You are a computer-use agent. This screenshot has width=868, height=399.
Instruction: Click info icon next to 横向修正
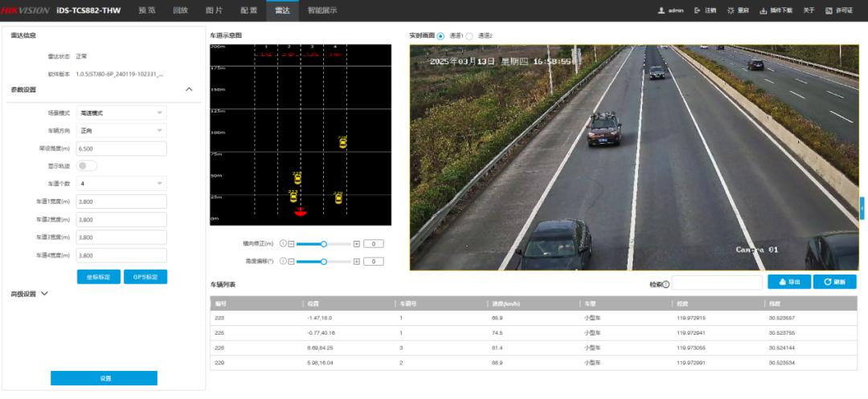282,243
